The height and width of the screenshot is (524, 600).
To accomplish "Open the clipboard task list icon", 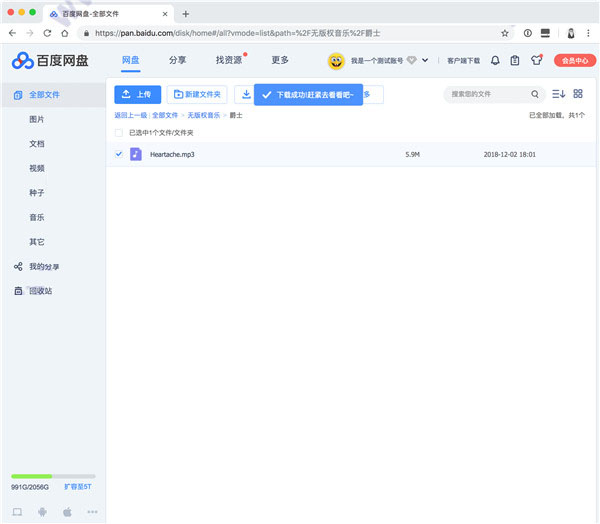I will click(514, 60).
